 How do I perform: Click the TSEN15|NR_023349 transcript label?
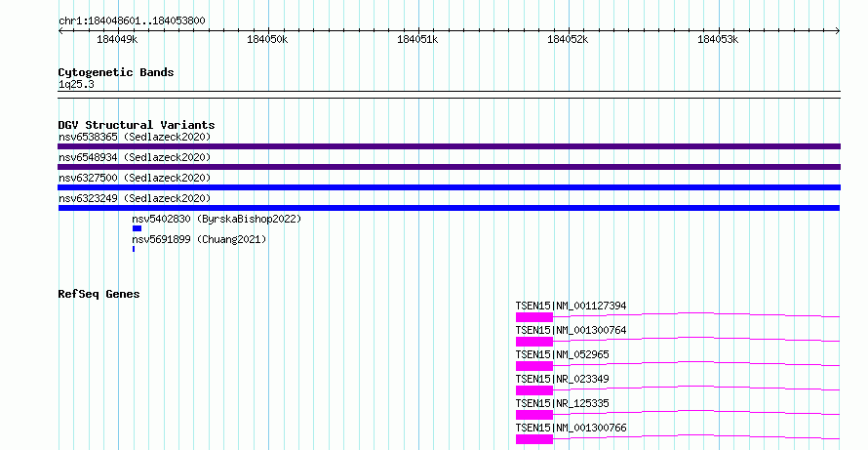[x=562, y=379]
